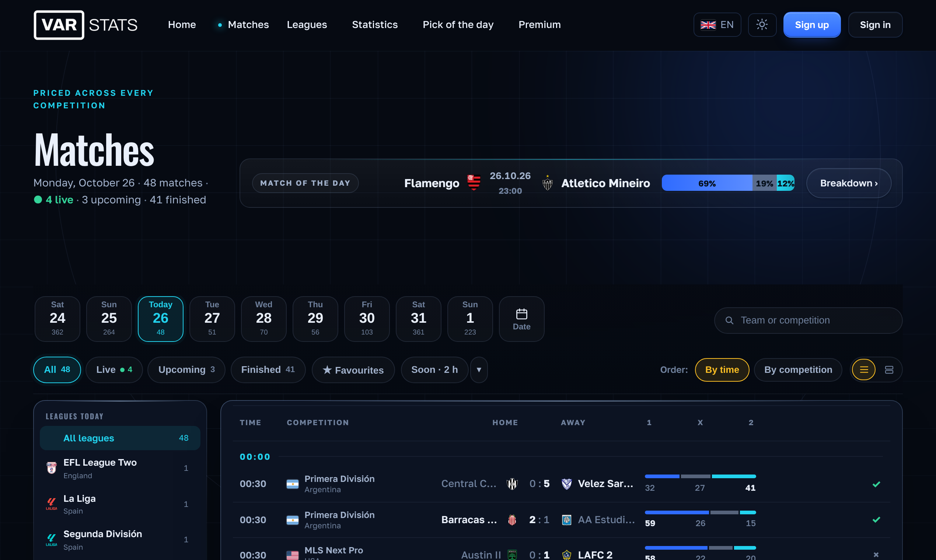The height and width of the screenshot is (560, 936).
Task: Open the Matches nav item
Action: [x=248, y=25]
